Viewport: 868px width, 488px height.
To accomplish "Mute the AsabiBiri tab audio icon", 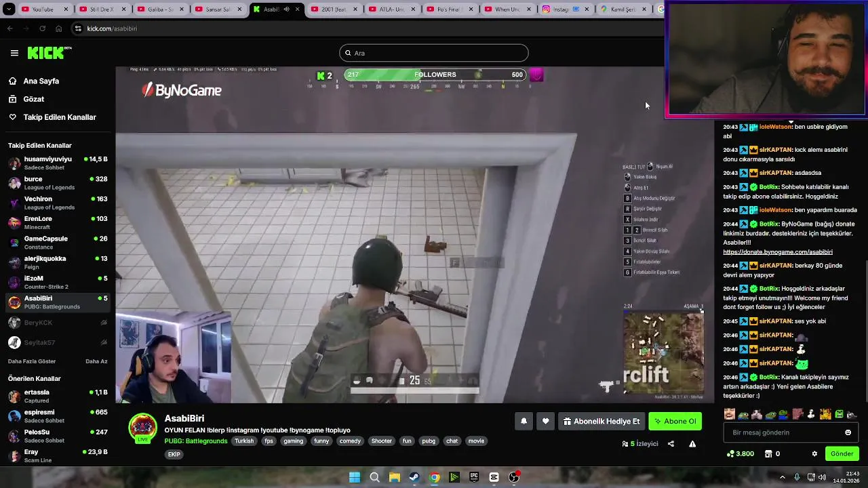I will [286, 9].
